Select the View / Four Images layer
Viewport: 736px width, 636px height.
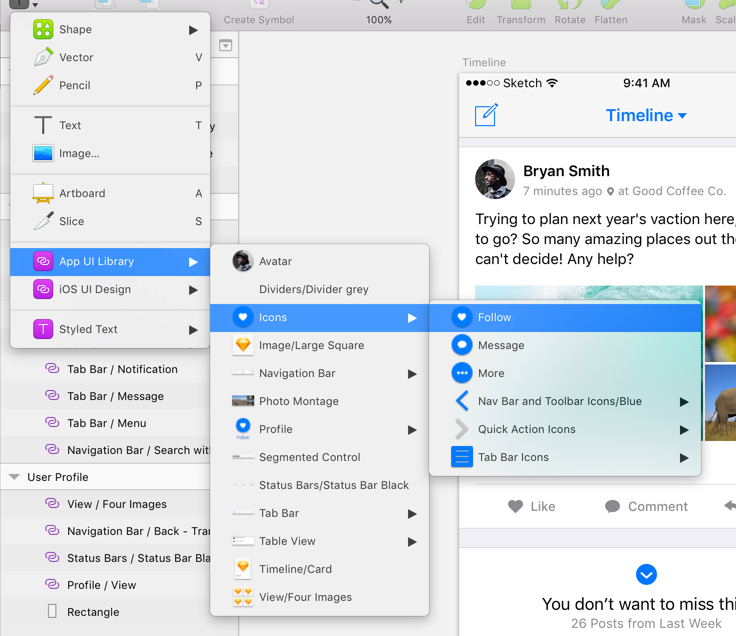[105, 504]
